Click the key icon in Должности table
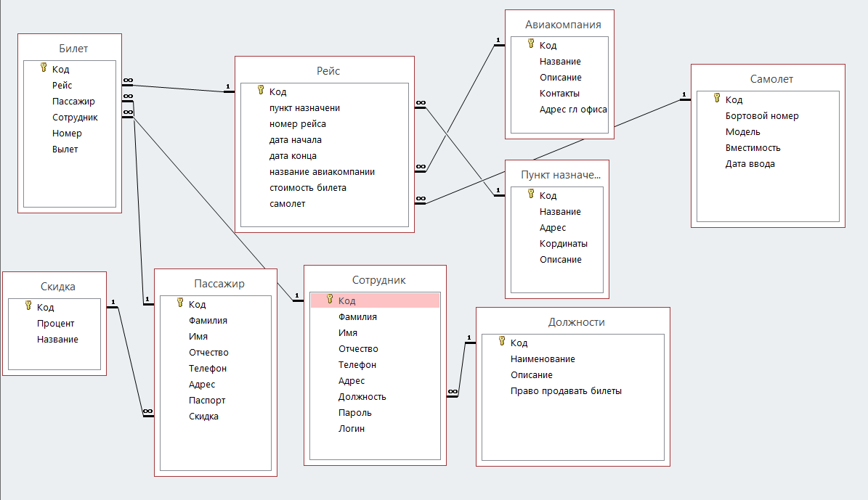This screenshot has height=500, width=868. 501,341
